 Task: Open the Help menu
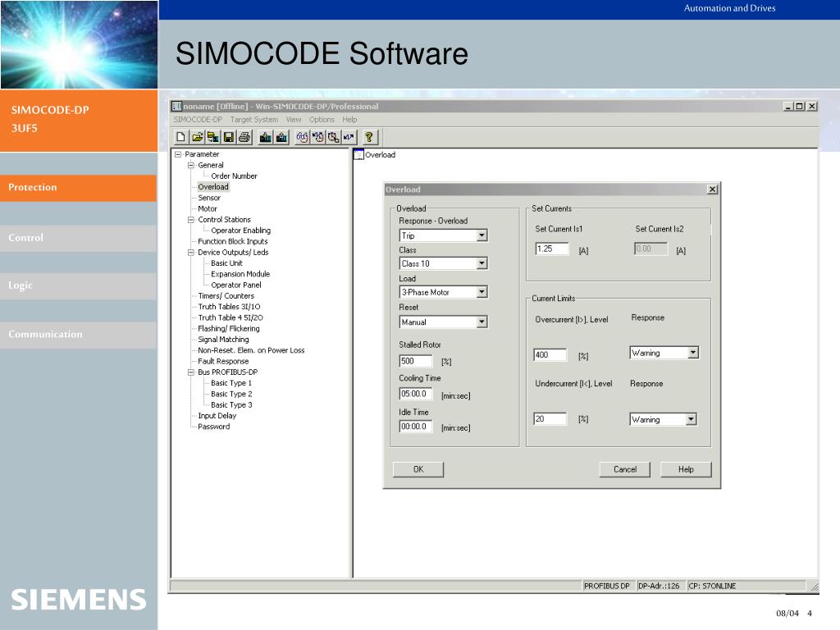349,120
